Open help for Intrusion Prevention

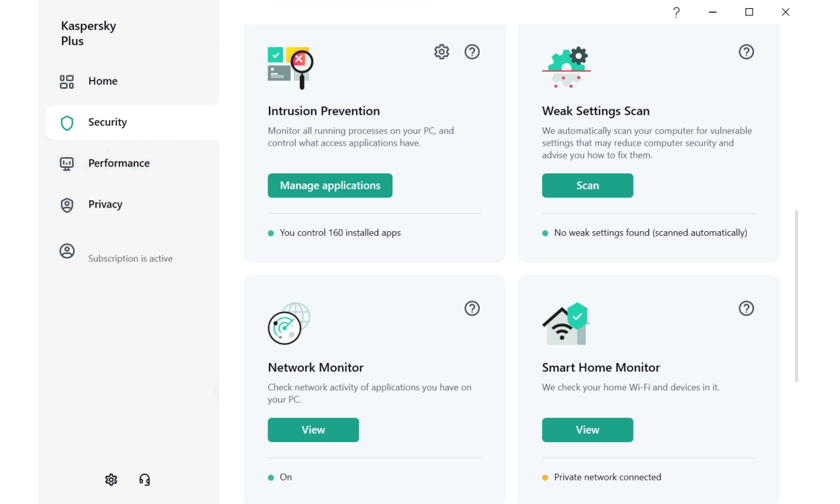472,52
